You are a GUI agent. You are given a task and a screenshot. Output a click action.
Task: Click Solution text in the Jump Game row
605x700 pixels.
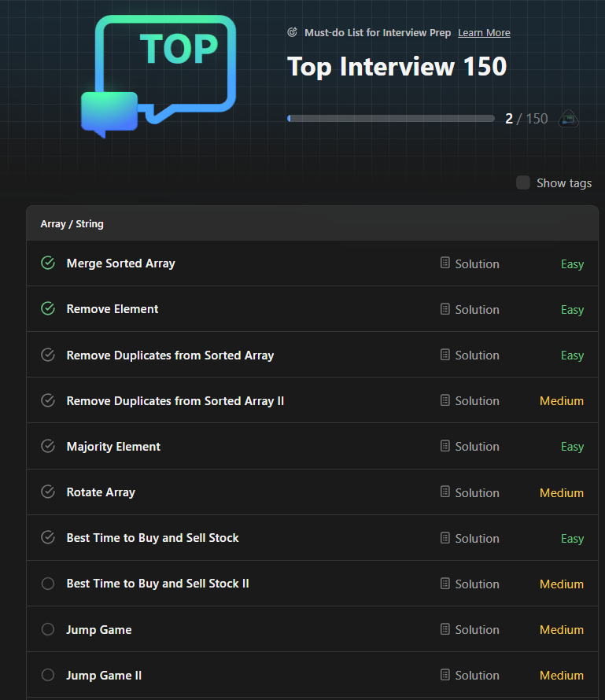click(478, 629)
